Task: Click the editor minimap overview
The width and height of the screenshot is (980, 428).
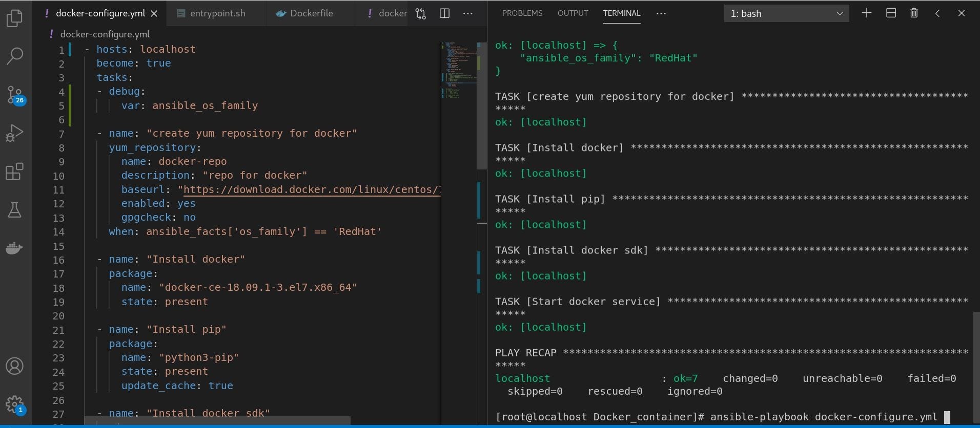Action: tap(459, 71)
